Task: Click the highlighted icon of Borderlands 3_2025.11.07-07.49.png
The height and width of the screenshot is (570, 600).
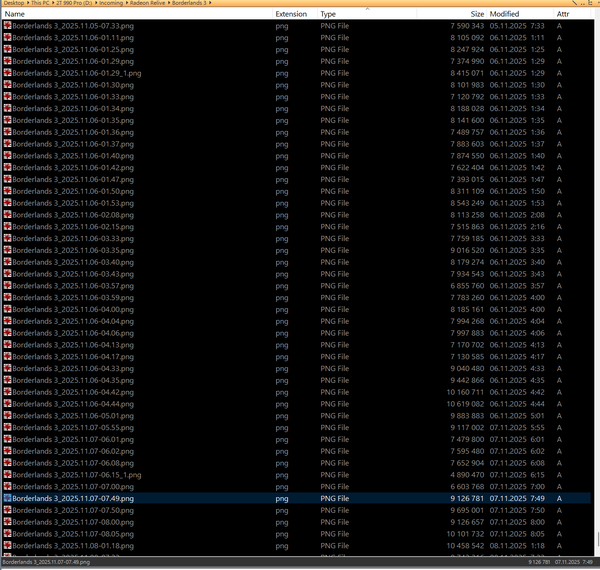Action: click(x=7, y=498)
